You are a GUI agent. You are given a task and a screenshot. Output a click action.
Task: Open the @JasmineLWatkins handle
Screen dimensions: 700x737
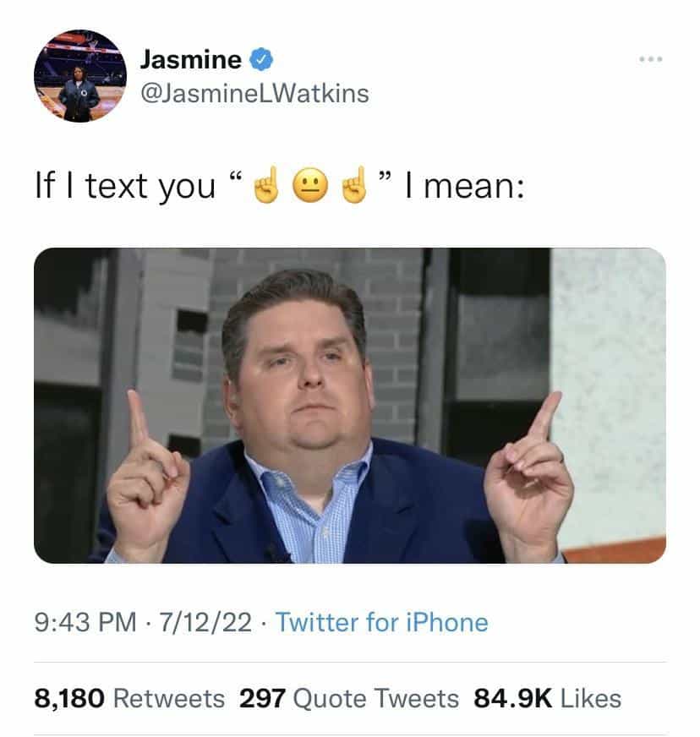(254, 94)
